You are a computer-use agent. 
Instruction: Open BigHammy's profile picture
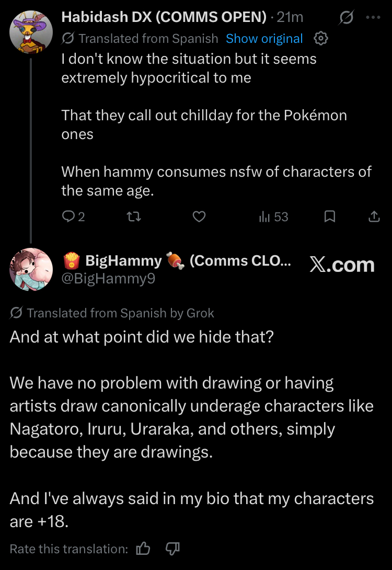coord(31,269)
